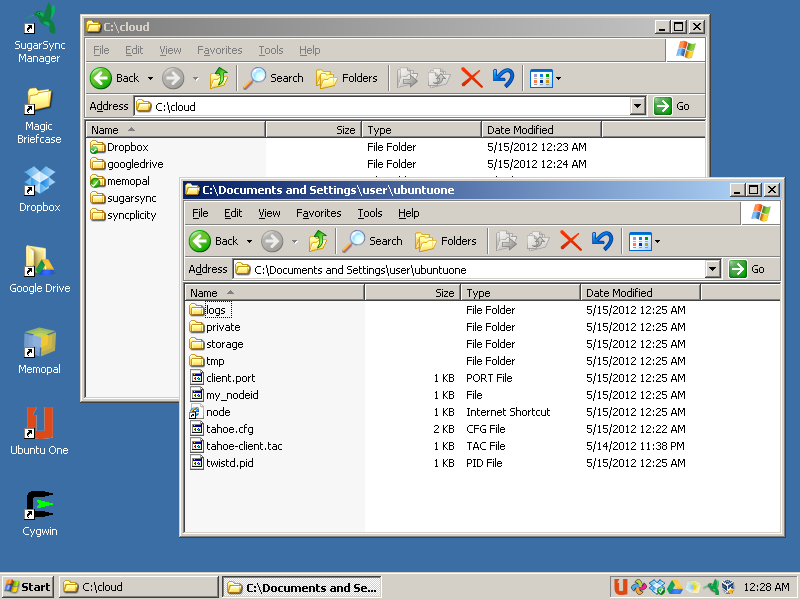Viewport: 800px width, 600px height.
Task: Open the Tools menu in ubuntuone window
Action: click(370, 213)
